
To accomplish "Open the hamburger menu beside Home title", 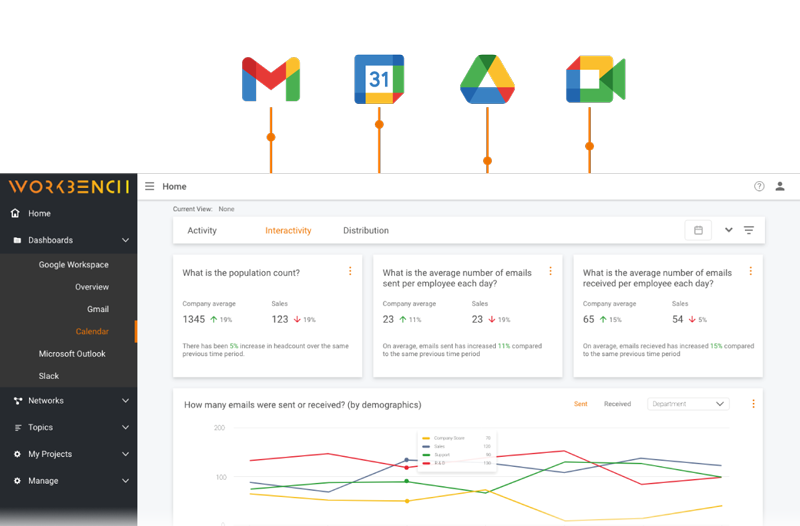I will pyautogui.click(x=149, y=186).
